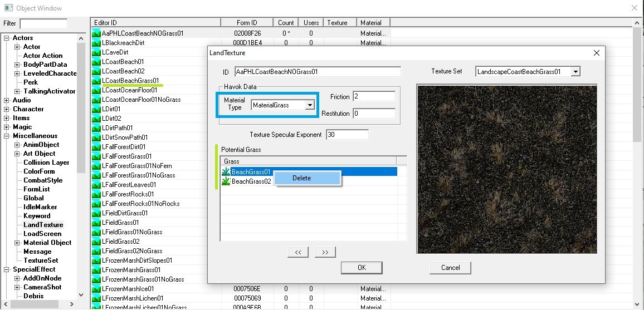Click the landscape icon beside LDirt01

pyautogui.click(x=96, y=109)
